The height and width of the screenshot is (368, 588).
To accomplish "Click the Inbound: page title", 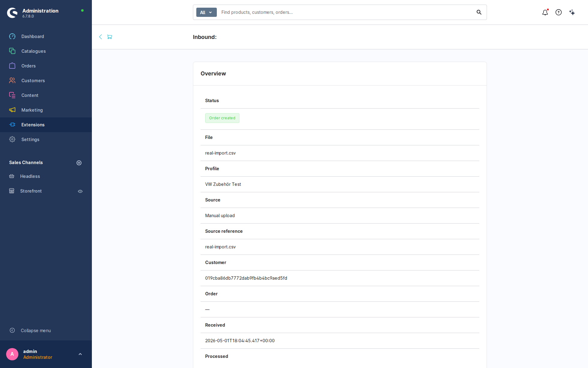I will point(205,37).
